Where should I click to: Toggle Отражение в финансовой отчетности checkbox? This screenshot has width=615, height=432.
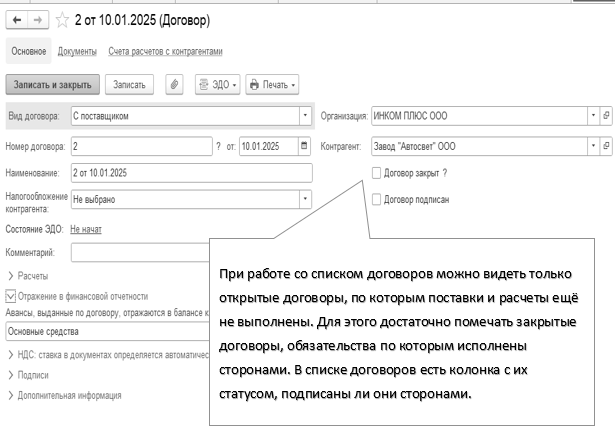coord(11,296)
